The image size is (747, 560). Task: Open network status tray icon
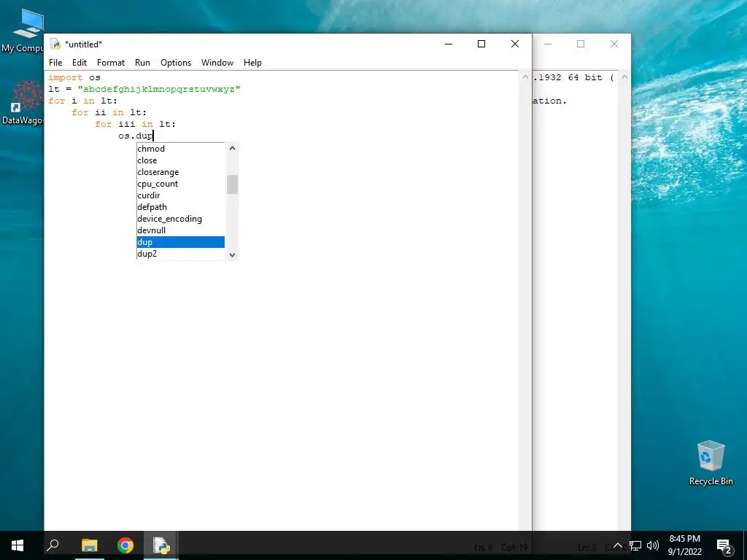point(635,545)
